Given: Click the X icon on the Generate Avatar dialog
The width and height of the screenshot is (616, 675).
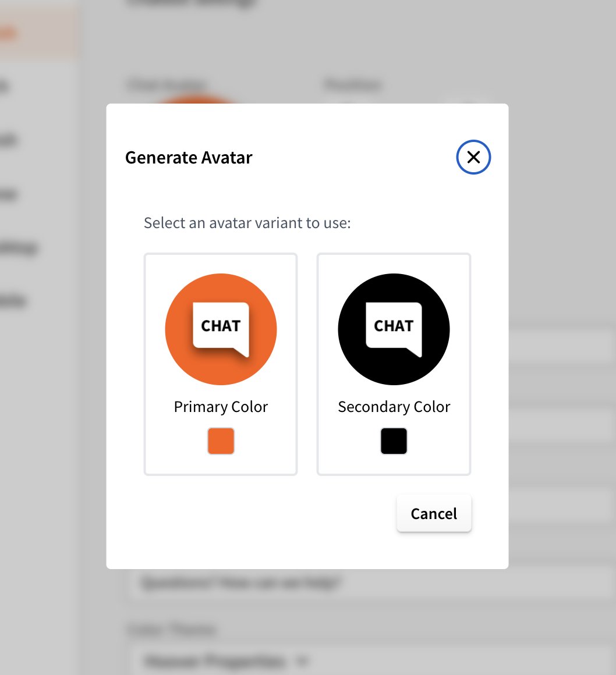Looking at the screenshot, I should pyautogui.click(x=473, y=157).
